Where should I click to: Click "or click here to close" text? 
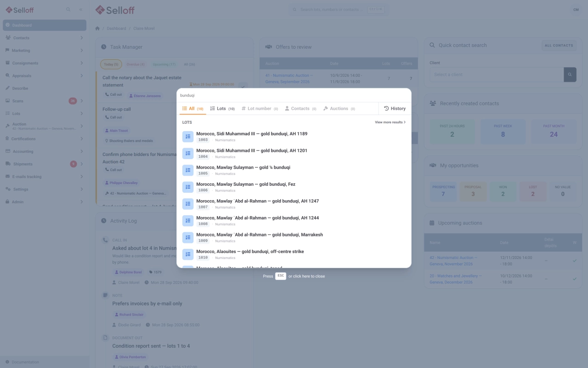coord(306,276)
